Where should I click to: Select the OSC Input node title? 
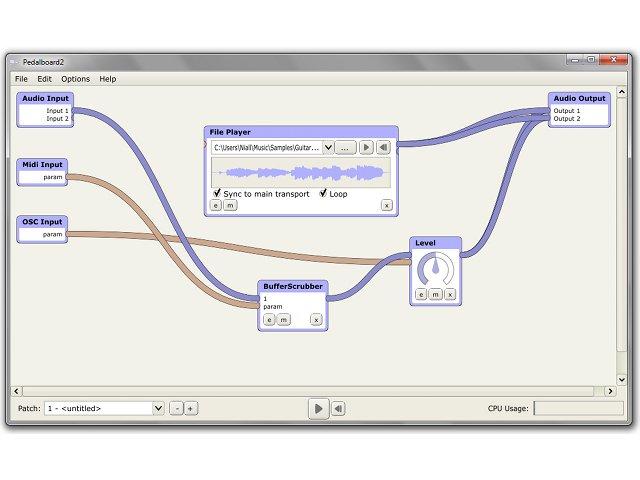click(x=42, y=222)
